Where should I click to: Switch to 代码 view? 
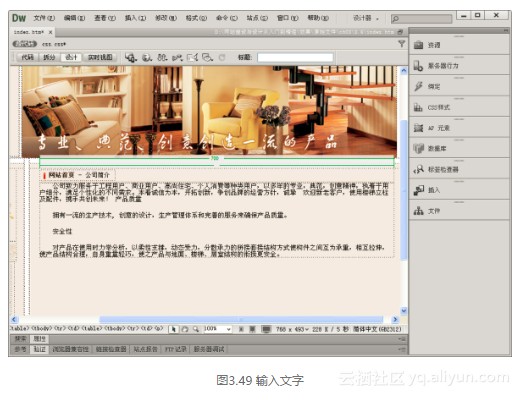pos(28,57)
